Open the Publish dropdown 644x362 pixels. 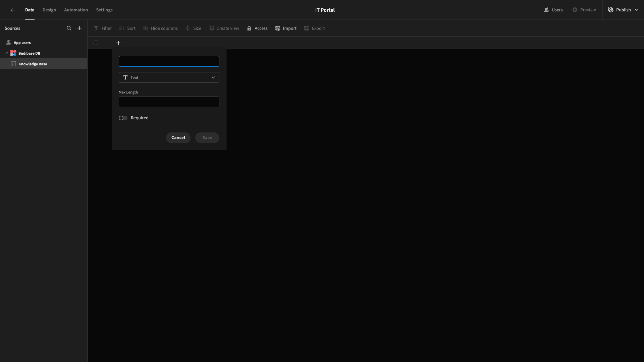tap(623, 10)
